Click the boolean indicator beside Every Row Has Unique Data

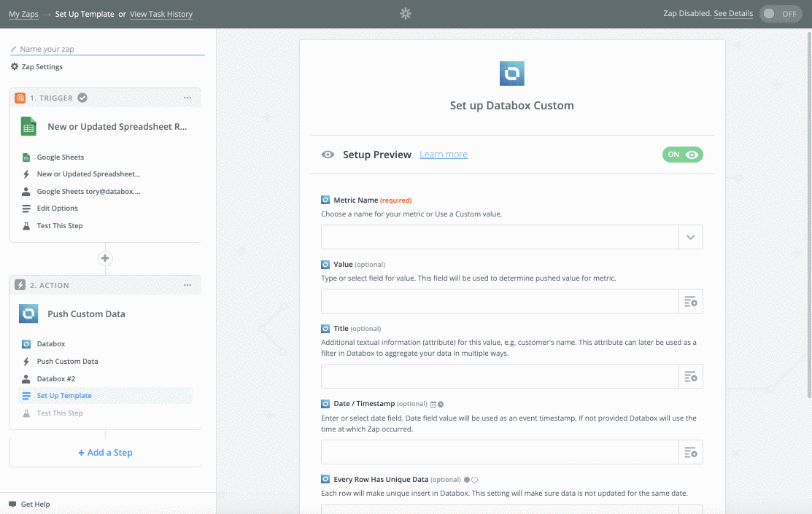471,480
